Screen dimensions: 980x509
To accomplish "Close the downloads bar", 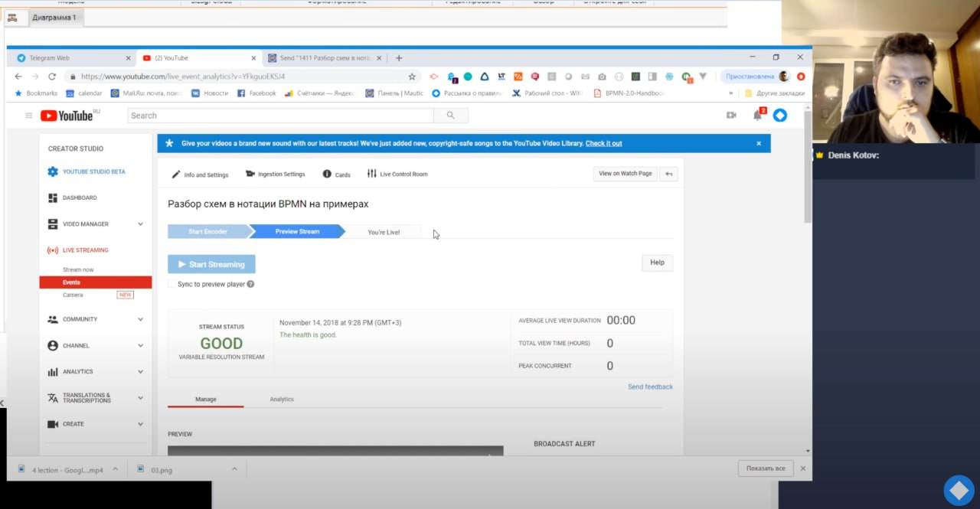I will point(802,468).
